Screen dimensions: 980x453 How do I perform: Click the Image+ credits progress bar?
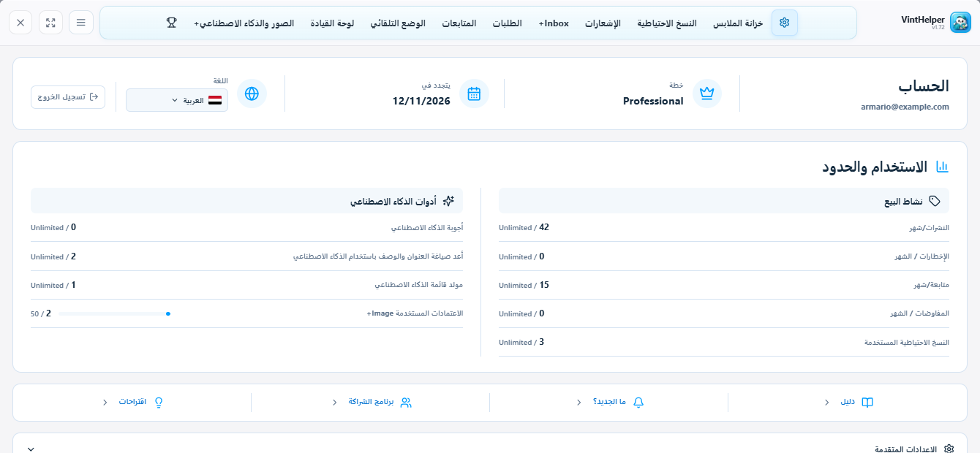point(114,313)
